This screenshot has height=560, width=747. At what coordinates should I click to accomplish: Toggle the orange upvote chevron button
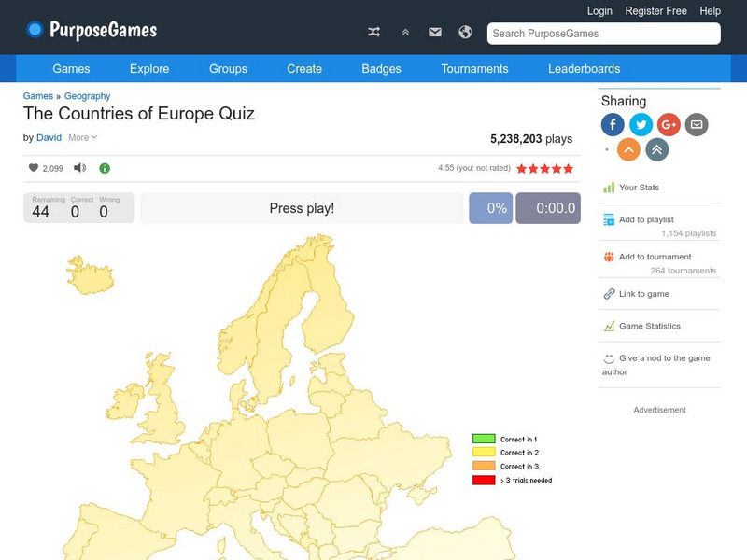629,149
